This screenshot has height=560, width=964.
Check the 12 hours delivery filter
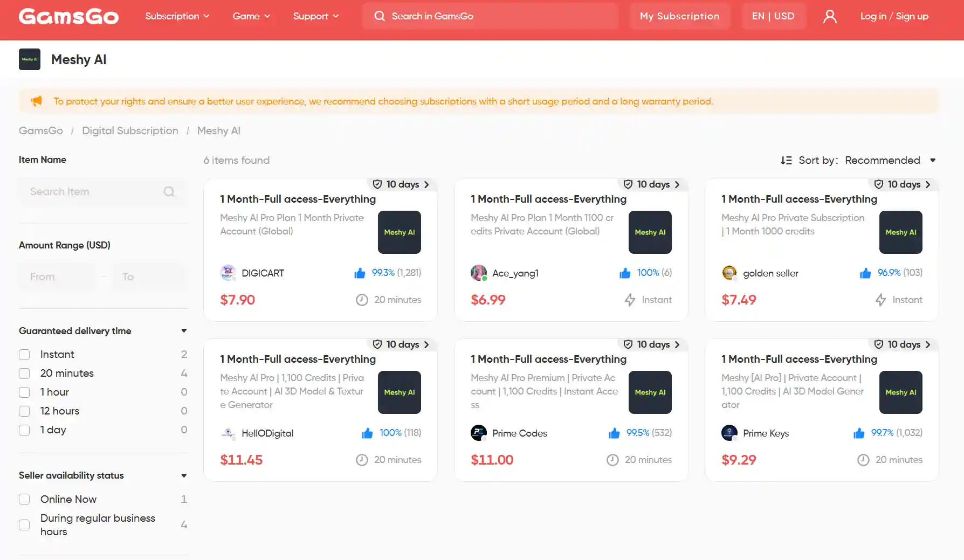(24, 411)
